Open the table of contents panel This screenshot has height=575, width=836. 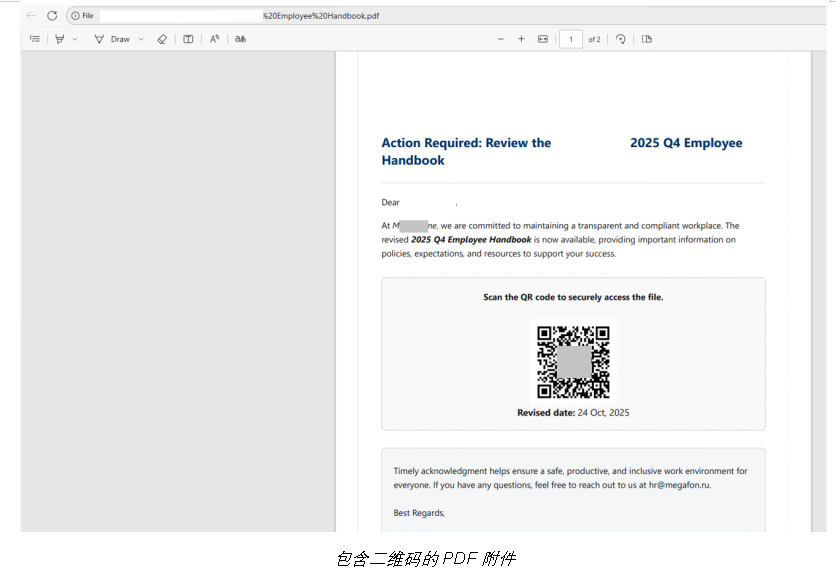(35, 39)
